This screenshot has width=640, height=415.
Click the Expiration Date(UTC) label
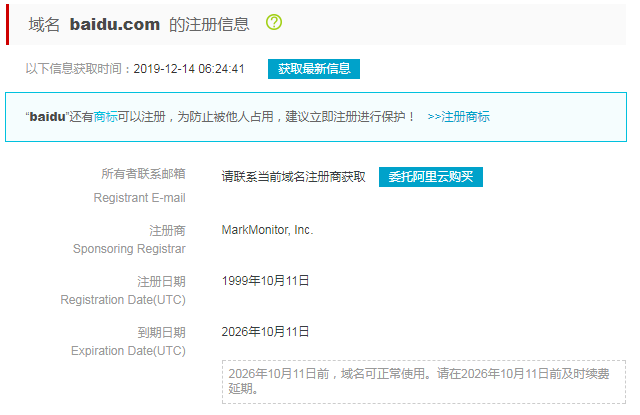coord(128,351)
